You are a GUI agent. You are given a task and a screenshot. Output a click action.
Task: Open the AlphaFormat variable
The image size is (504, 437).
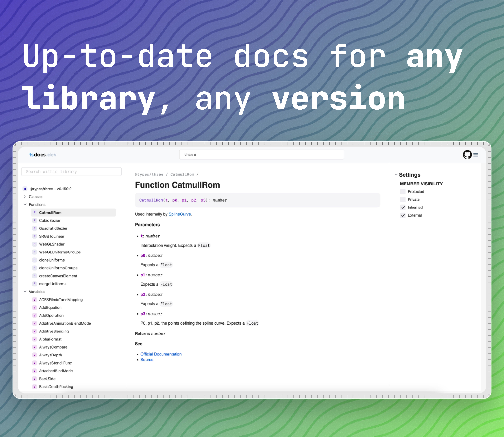[50, 339]
